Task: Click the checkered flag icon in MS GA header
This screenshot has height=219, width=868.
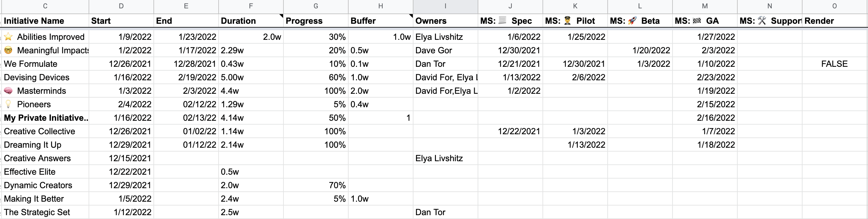Action: point(697,21)
